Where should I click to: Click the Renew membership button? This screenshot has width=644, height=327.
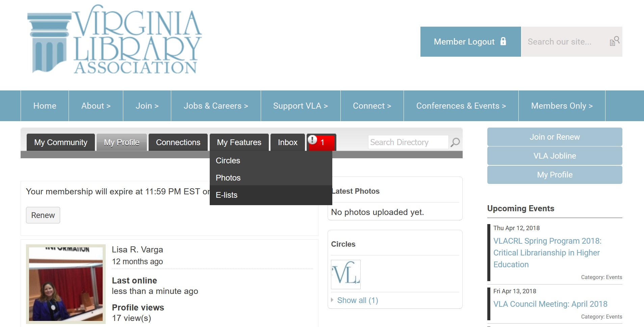[x=43, y=215]
